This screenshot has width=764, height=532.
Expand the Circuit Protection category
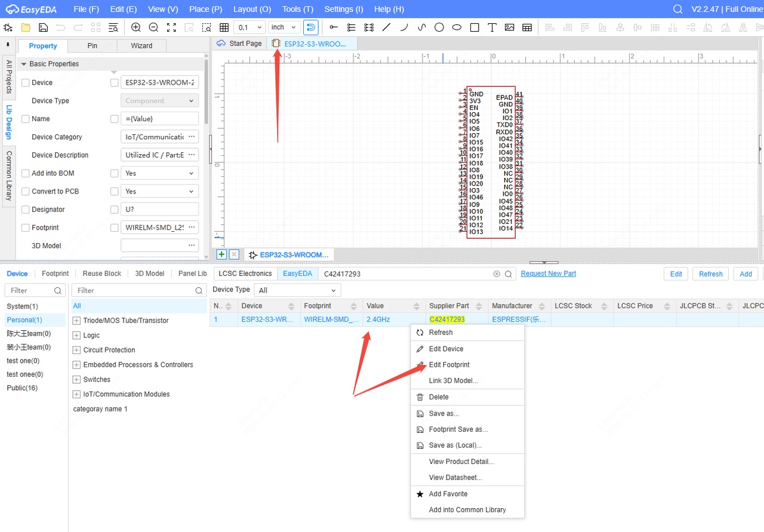76,350
